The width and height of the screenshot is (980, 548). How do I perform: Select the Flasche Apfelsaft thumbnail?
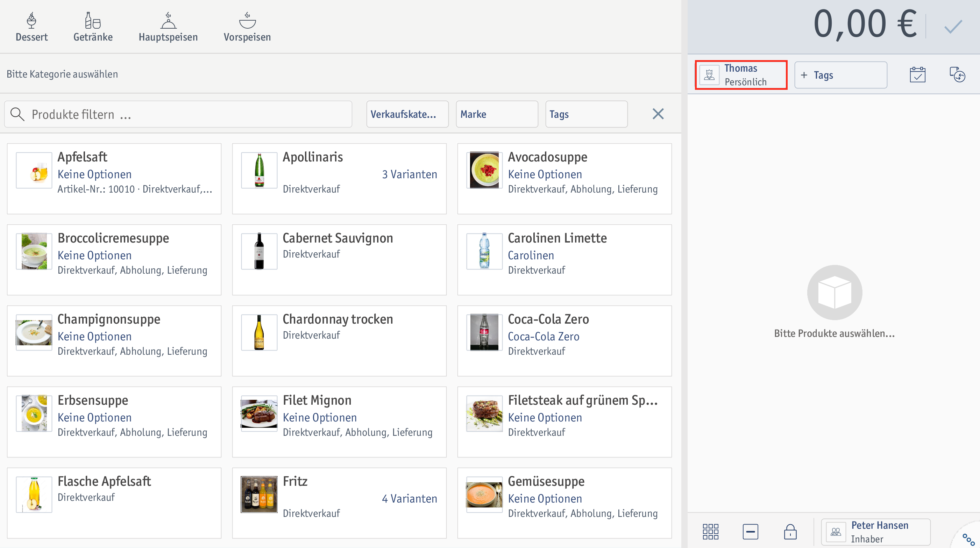tap(34, 495)
